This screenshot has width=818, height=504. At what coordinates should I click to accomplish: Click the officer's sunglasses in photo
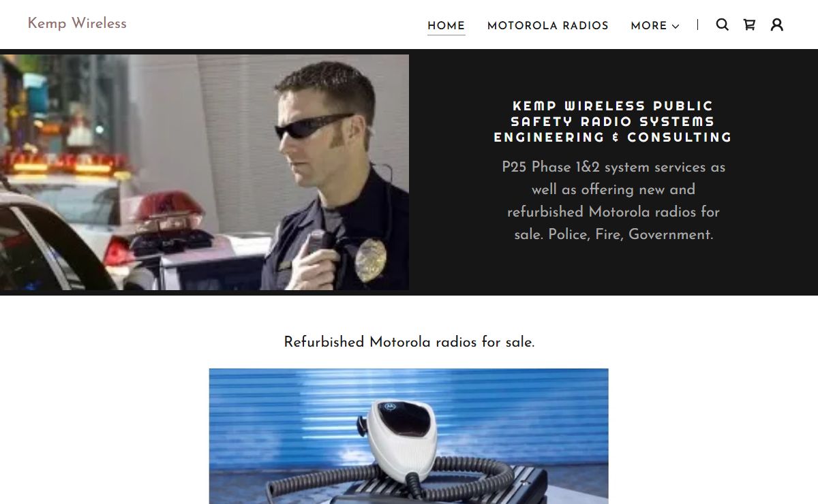[313, 125]
